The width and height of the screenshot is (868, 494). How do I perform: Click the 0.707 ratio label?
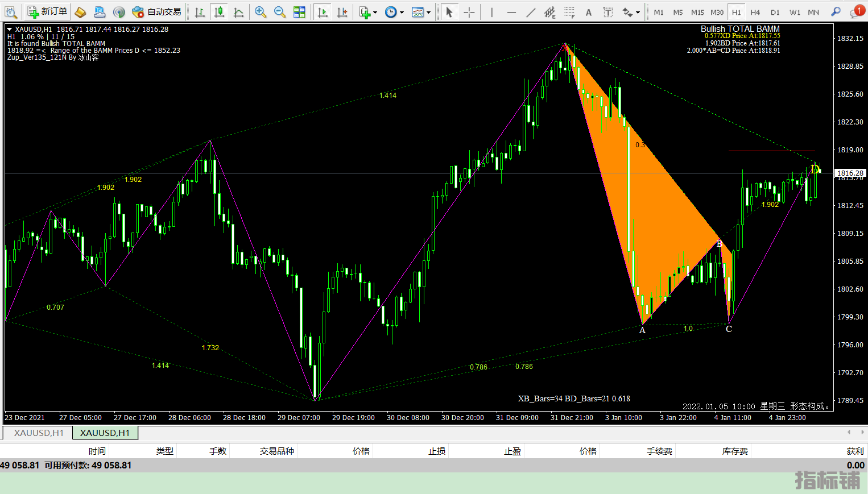(55, 307)
